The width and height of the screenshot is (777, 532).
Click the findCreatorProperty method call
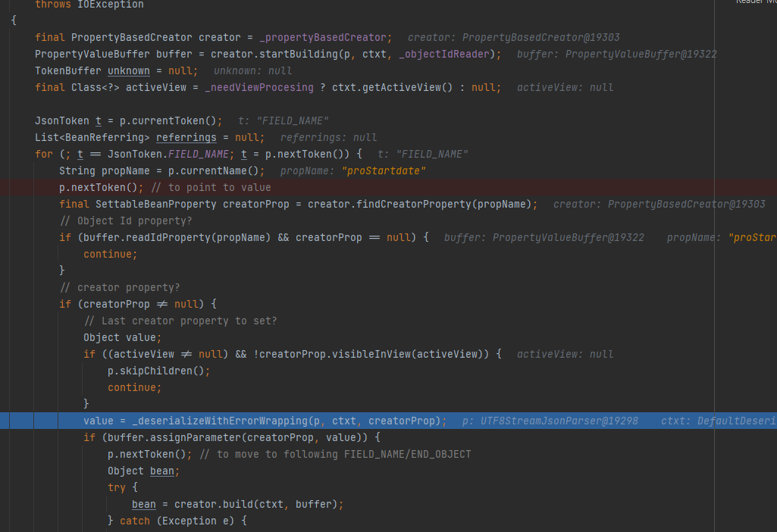(414, 204)
